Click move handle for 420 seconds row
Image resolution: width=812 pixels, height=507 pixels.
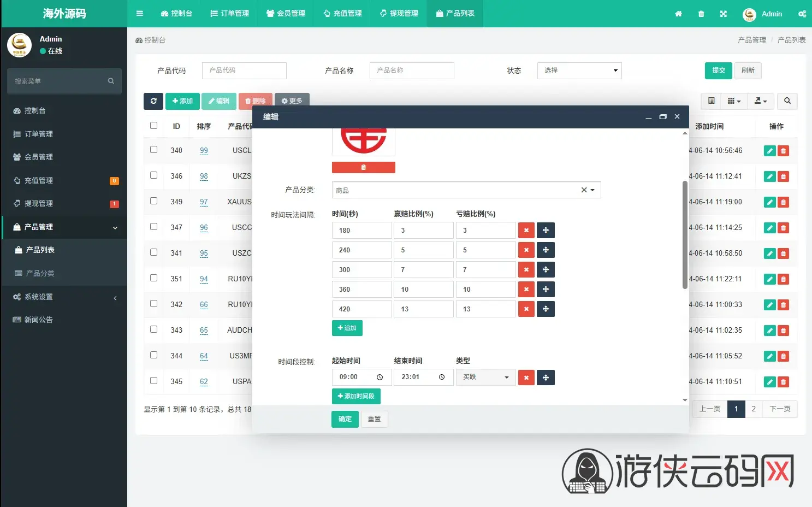tap(546, 309)
